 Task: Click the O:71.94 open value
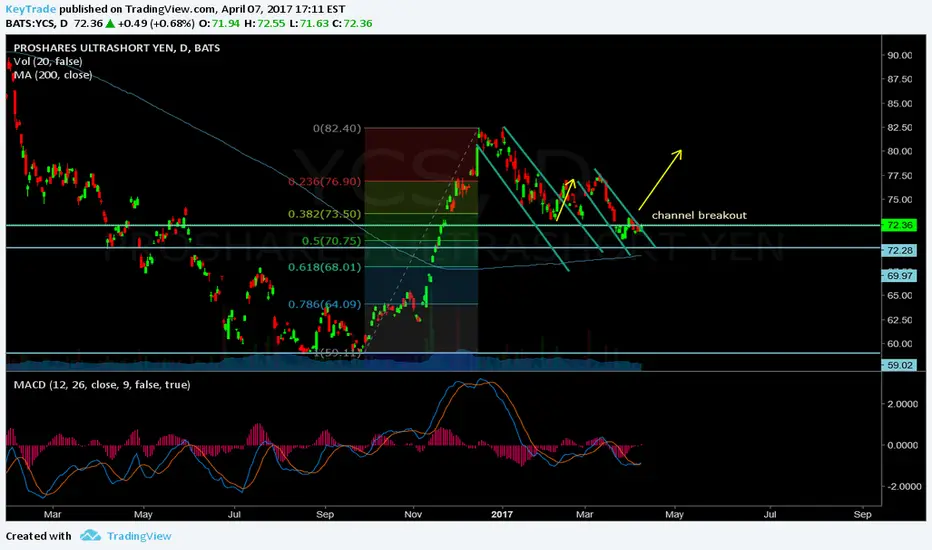219,24
